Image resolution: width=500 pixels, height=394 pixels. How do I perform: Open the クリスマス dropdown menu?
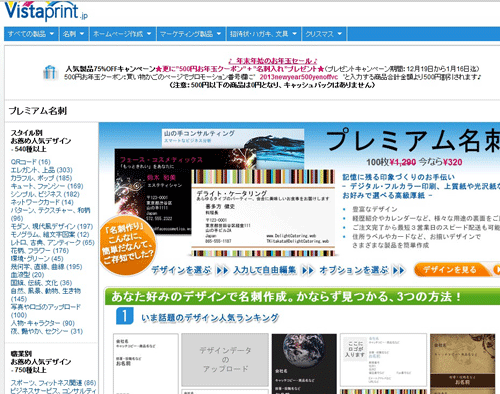(x=324, y=34)
